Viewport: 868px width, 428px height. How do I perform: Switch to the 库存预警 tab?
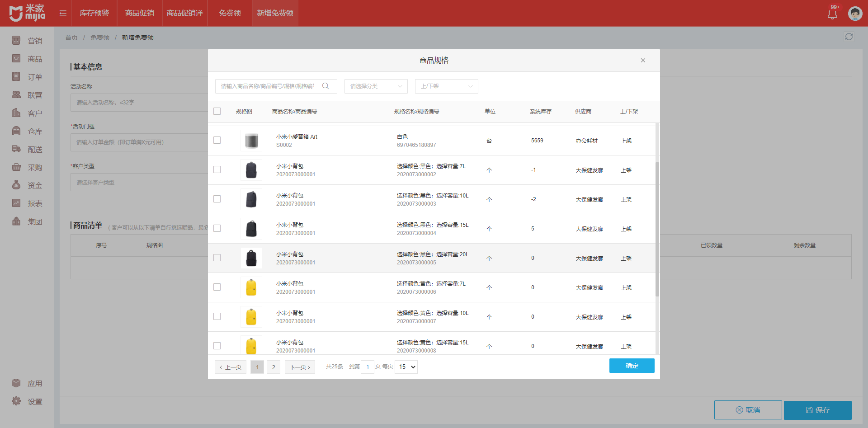coord(94,13)
